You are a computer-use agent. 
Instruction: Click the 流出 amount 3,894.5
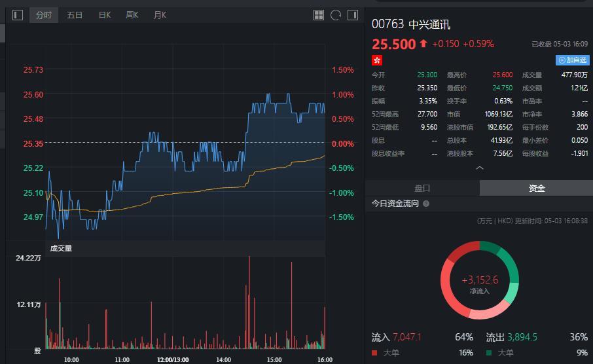522,337
